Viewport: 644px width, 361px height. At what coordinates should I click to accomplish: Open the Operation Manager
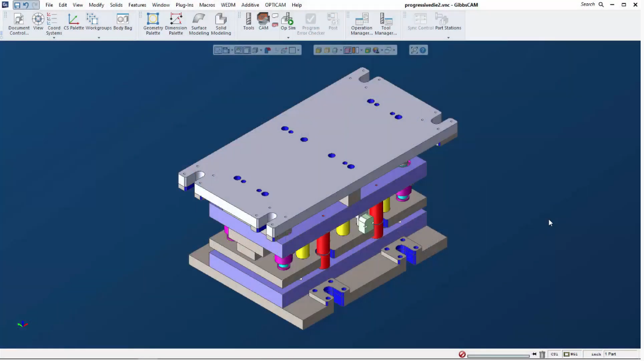pos(361,24)
